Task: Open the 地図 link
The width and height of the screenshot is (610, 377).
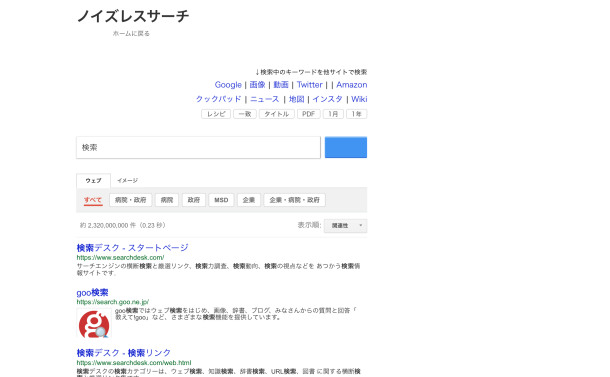Action: tap(296, 99)
